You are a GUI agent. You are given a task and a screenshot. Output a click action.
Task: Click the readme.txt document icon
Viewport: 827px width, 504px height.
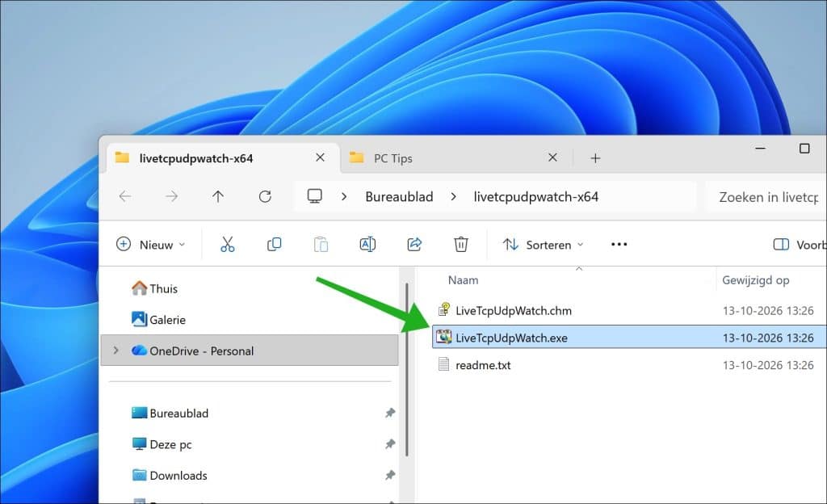[444, 364]
